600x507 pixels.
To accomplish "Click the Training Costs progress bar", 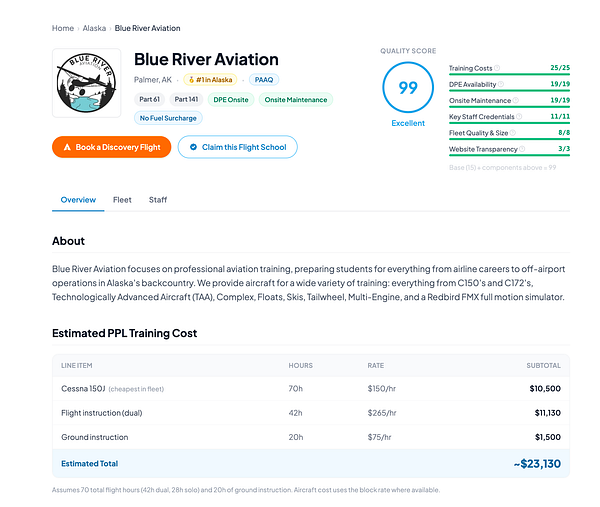I will (x=509, y=74).
